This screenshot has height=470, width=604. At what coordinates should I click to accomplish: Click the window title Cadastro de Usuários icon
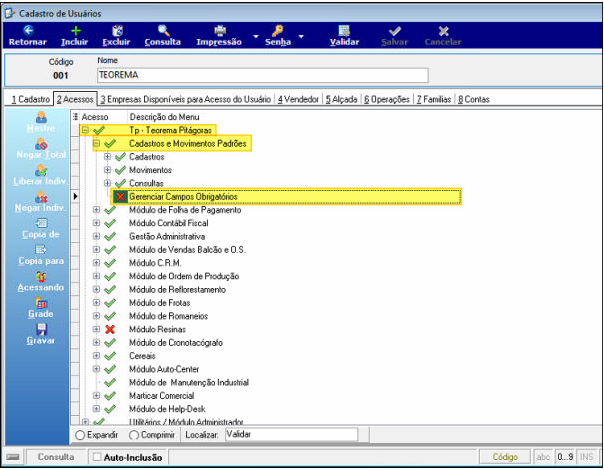click(x=10, y=13)
